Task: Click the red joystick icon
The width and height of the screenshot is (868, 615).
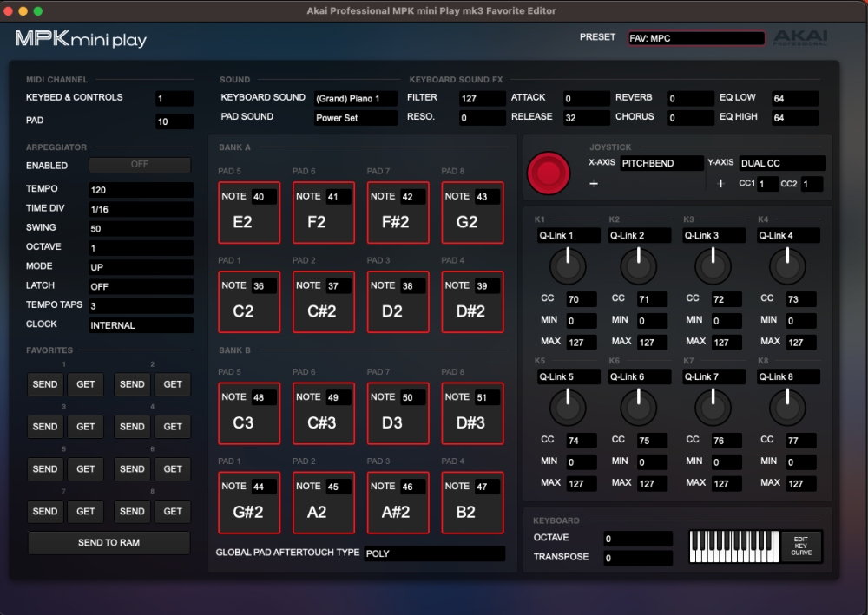Action: point(549,173)
